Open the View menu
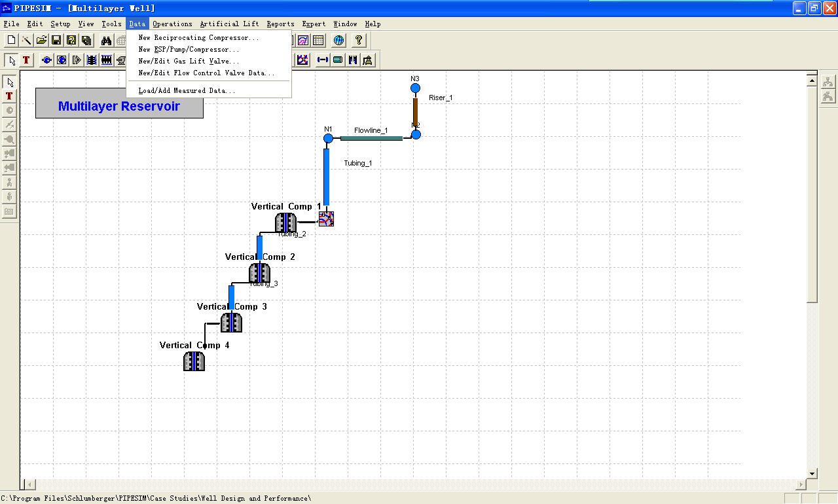This screenshot has width=838, height=504. [x=86, y=24]
